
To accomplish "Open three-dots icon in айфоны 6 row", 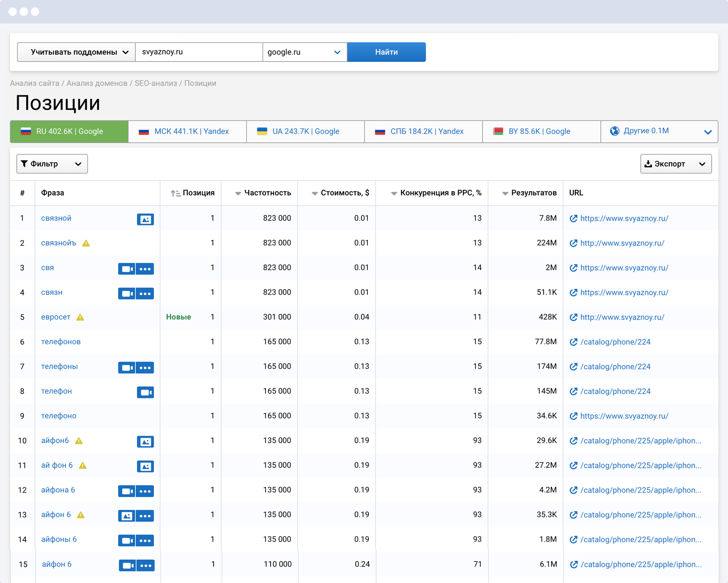I will [145, 541].
